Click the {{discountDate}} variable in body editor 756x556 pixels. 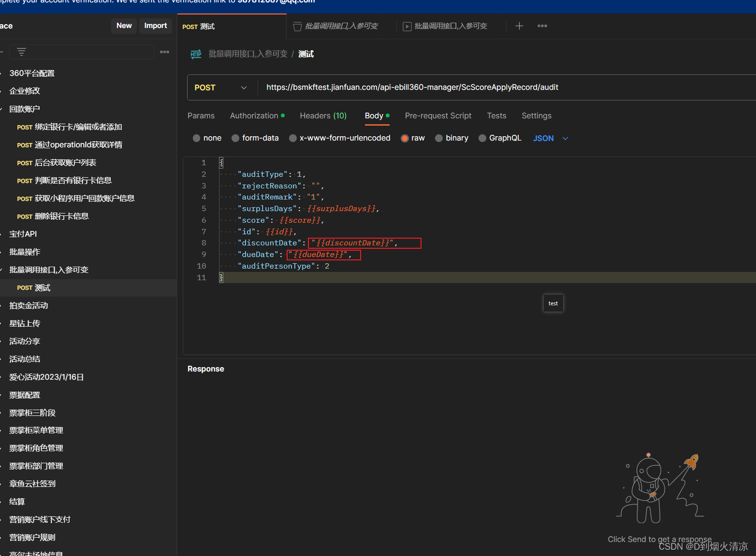point(353,243)
